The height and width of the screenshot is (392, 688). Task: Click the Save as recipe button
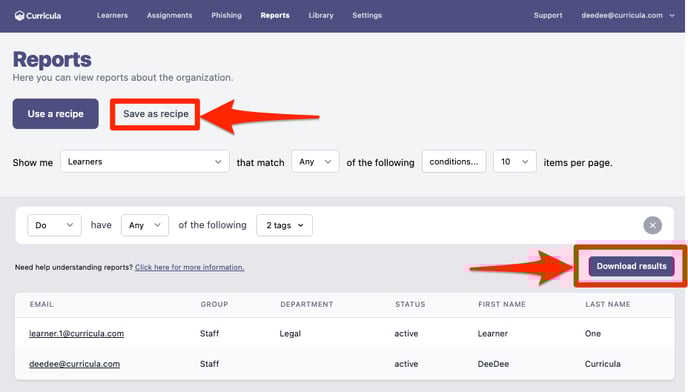click(x=155, y=114)
